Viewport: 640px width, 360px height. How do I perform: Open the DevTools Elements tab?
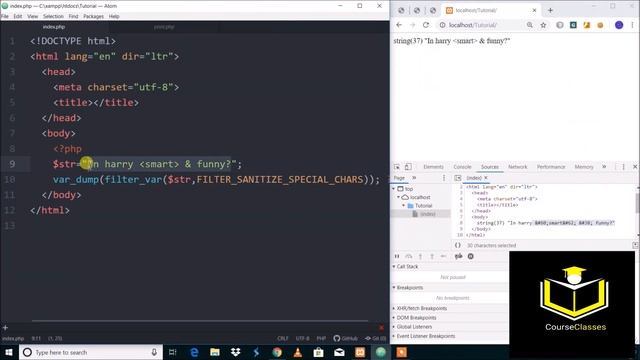tap(433, 167)
